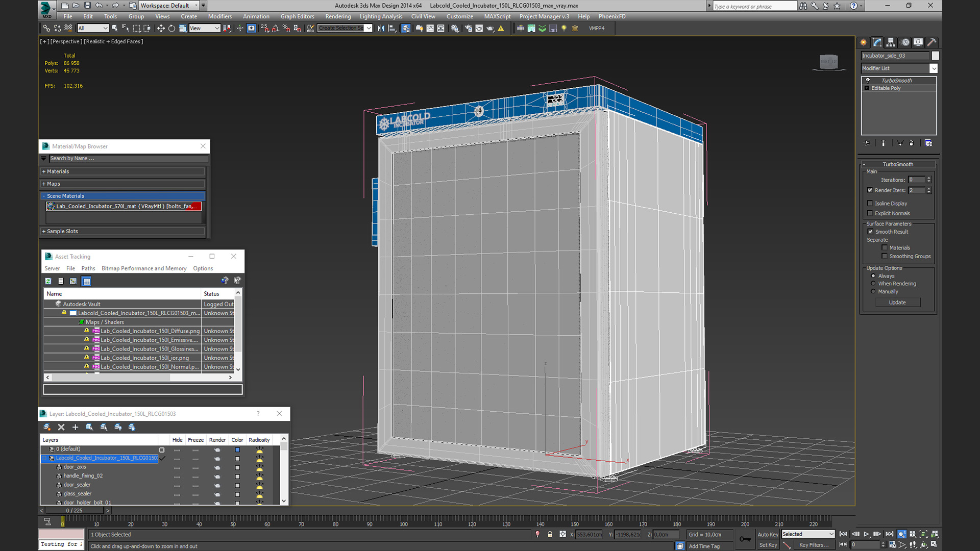Select the Always update radio button
The image size is (980, 551).
(x=873, y=276)
